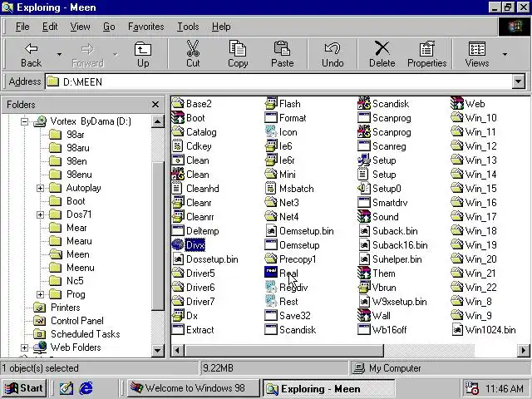
Task: Open the View menu
Action: tap(80, 27)
